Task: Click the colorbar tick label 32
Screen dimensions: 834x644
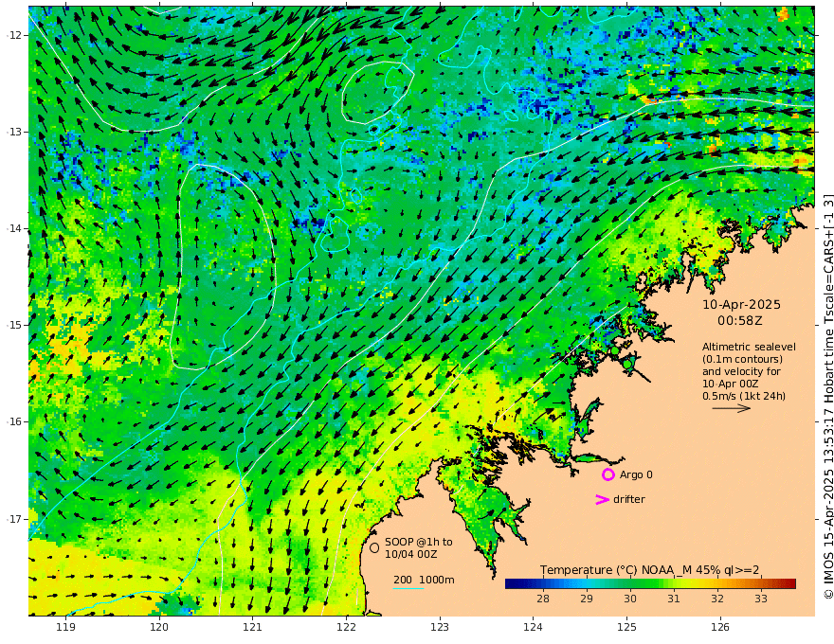Action: coord(717,599)
